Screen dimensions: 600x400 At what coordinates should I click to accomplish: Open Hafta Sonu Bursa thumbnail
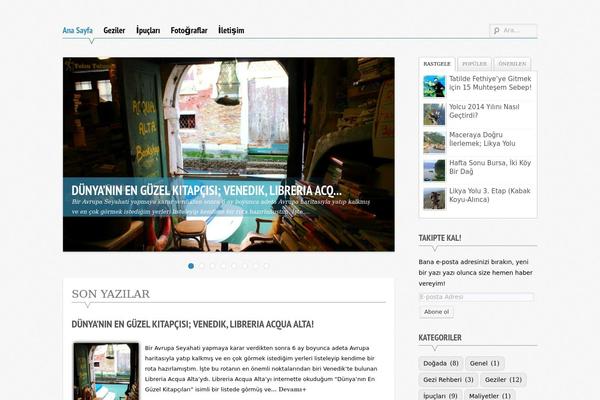point(434,170)
